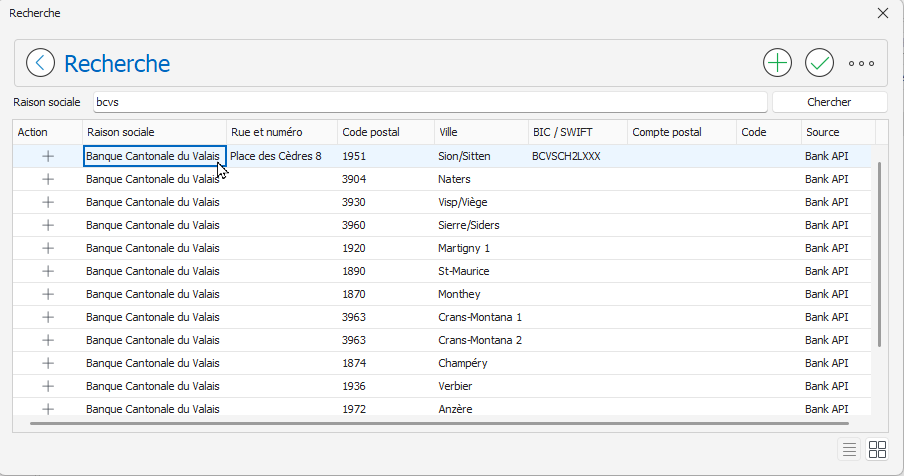Add the St-Maurice row using plus icon

pos(48,271)
